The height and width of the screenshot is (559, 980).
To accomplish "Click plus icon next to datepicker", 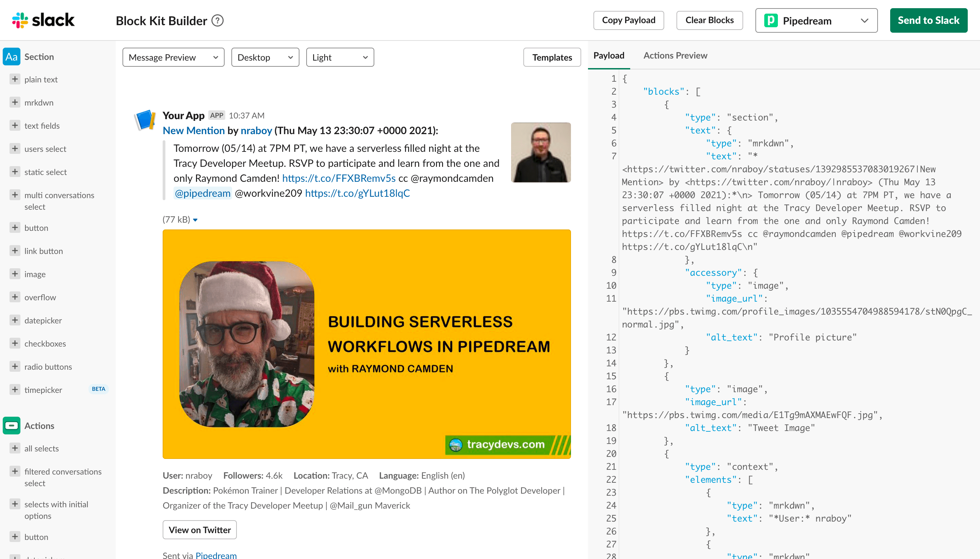I will (15, 320).
